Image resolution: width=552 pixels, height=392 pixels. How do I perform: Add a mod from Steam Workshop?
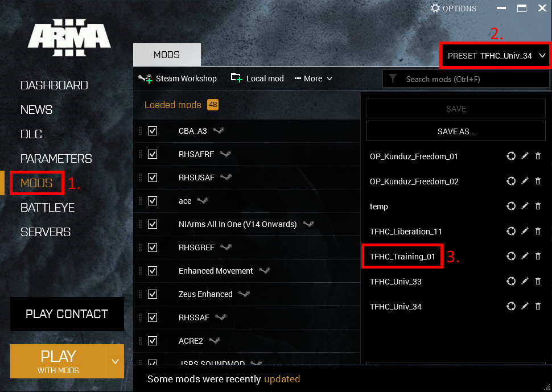point(178,79)
